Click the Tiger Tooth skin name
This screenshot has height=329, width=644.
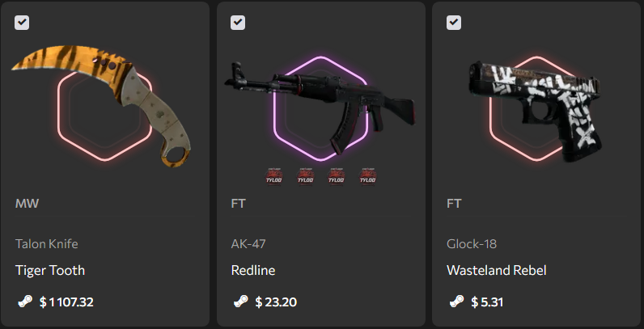click(x=50, y=270)
